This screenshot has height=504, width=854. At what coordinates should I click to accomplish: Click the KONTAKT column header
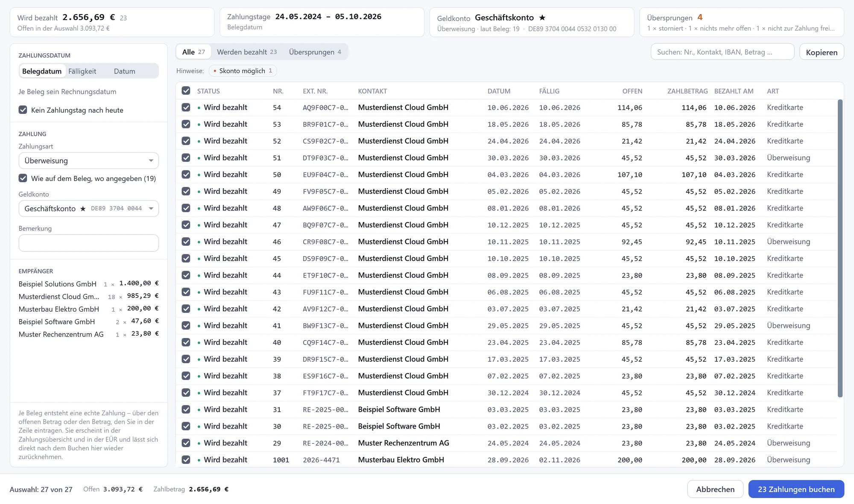(372, 91)
